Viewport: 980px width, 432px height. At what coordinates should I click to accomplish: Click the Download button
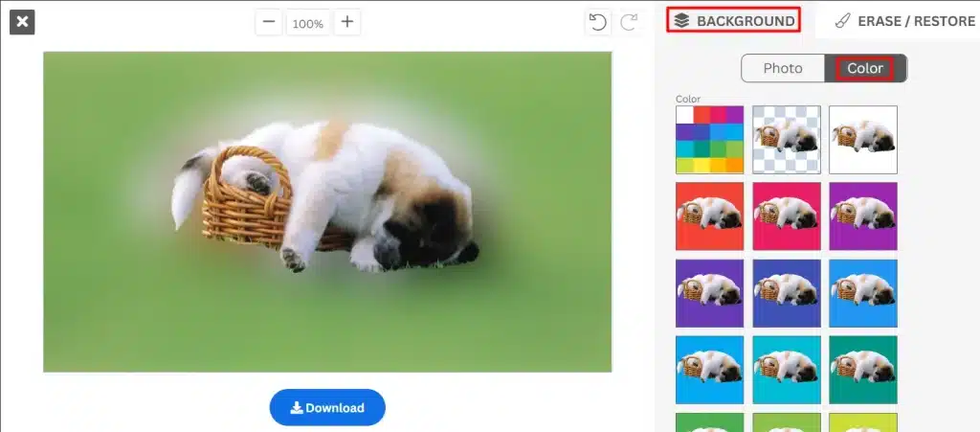click(327, 408)
